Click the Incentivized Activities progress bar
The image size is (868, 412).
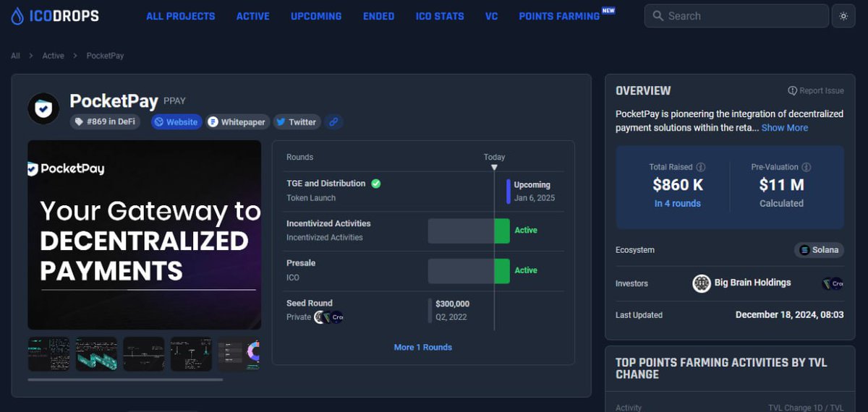[469, 231]
